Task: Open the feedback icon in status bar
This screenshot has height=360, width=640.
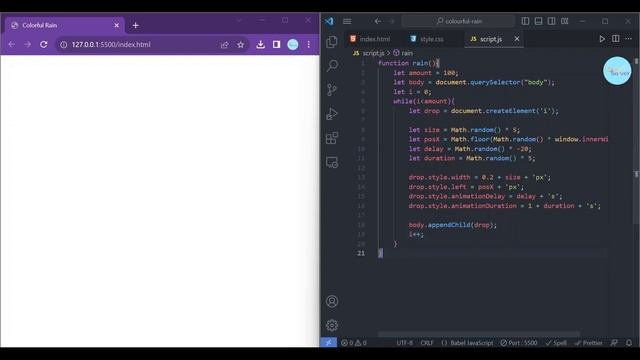Action: point(614,343)
